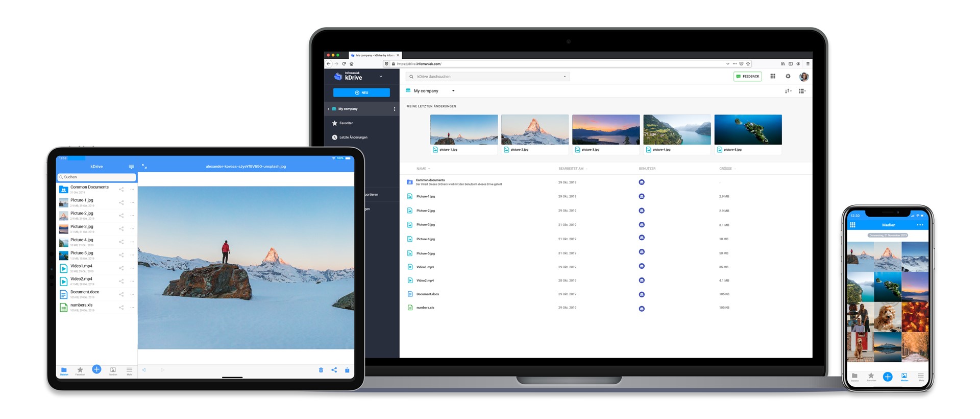The image size is (980, 419).
Task: Open the three-dot menu beside My company
Action: click(395, 109)
